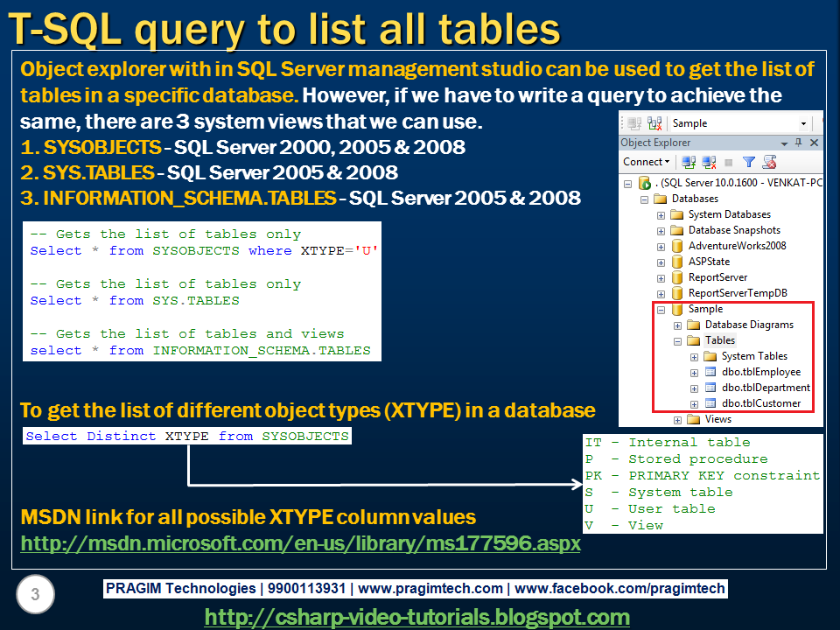Click the Stop icon in Object Explorer toolbar
This screenshot has width=840, height=630.
(729, 163)
